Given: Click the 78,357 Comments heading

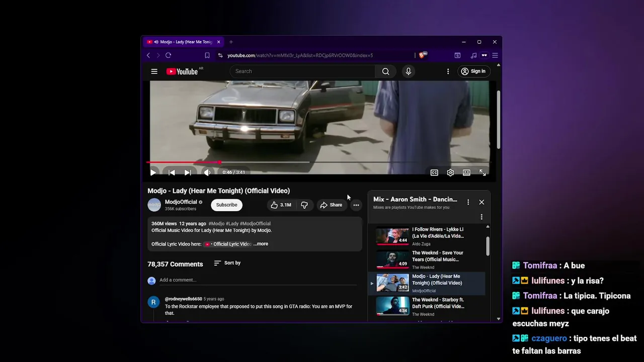Looking at the screenshot, I should point(175,264).
